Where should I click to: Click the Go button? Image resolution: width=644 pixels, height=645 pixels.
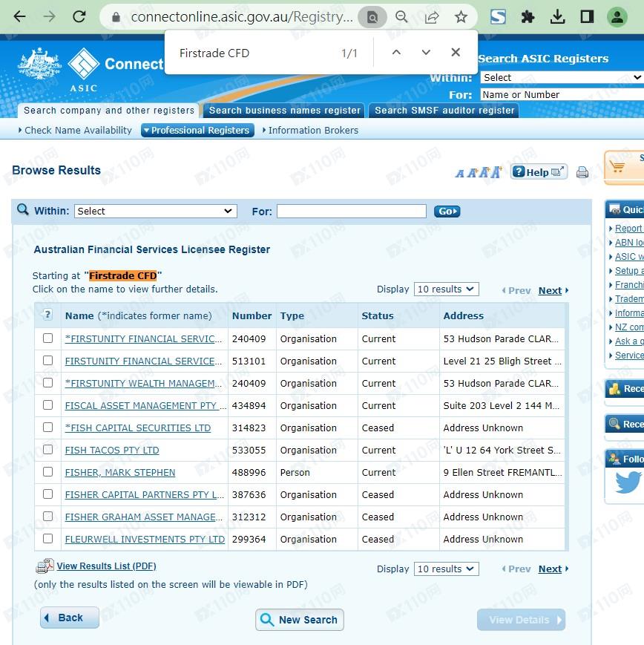447,212
